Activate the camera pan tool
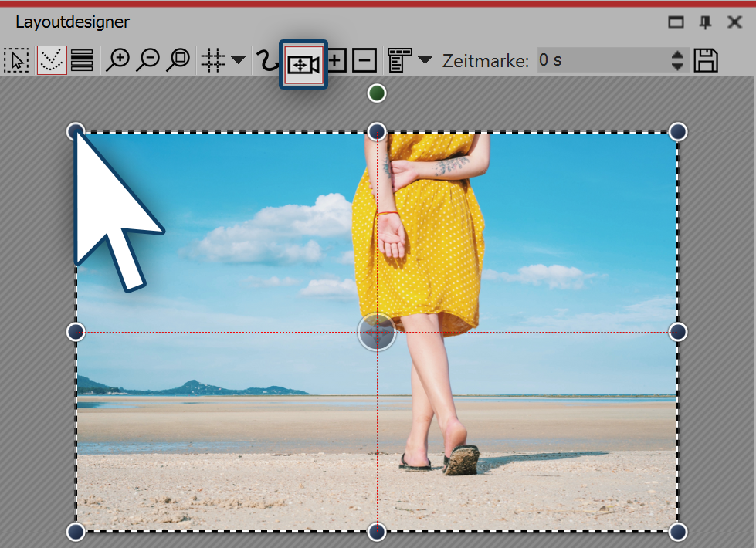The height and width of the screenshot is (548, 756). coord(303,65)
